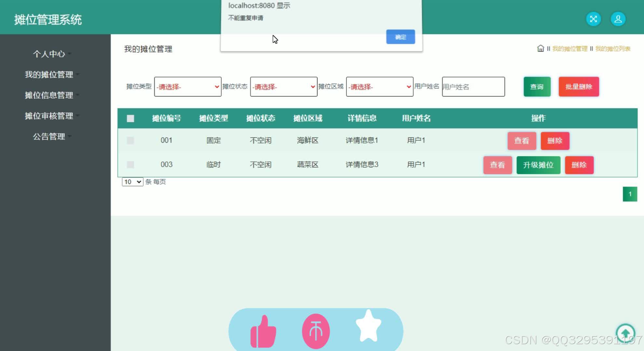
Task: Expand the 我的摊位管理 sidebar menu
Action: click(x=52, y=74)
